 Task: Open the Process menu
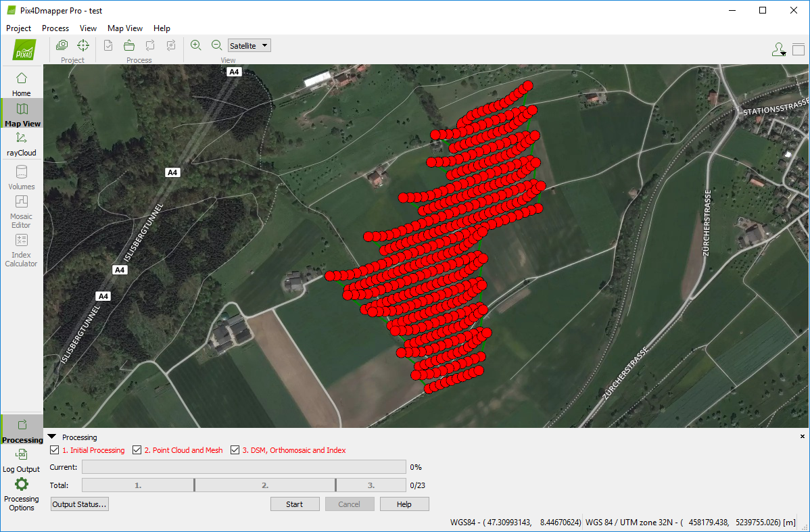55,28
